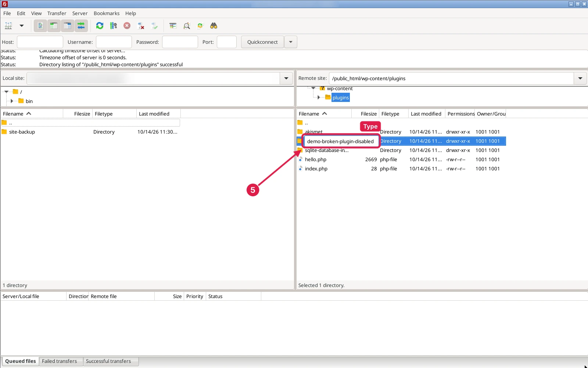588x368 pixels.
Task: Click the Password input field
Action: pyautogui.click(x=180, y=42)
